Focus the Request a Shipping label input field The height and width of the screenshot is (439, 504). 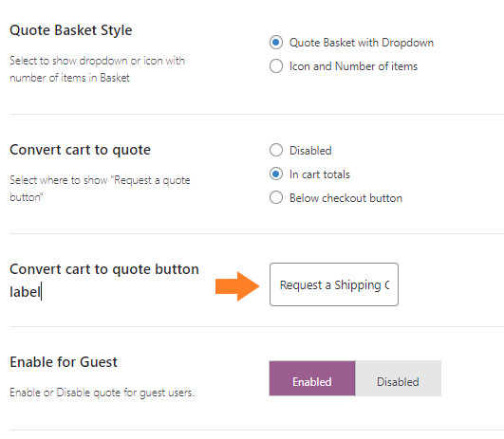coord(334,284)
